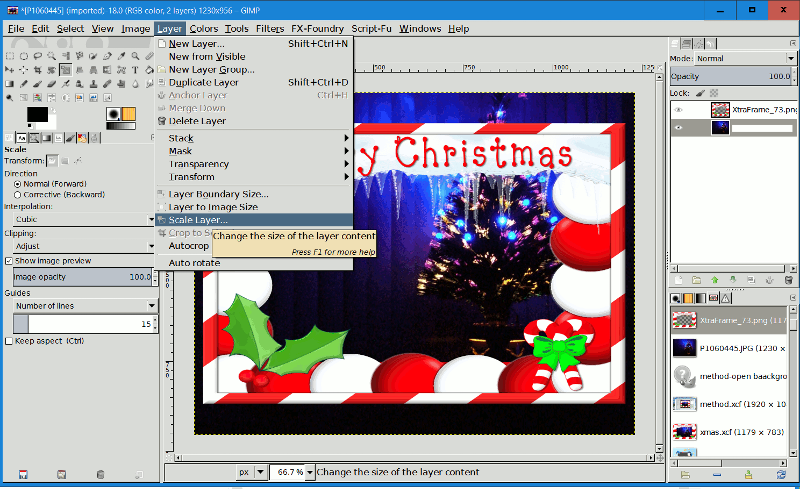Open the Guides Number of lines dropdown
Image resolution: width=800 pixels, height=489 pixels.
85,306
